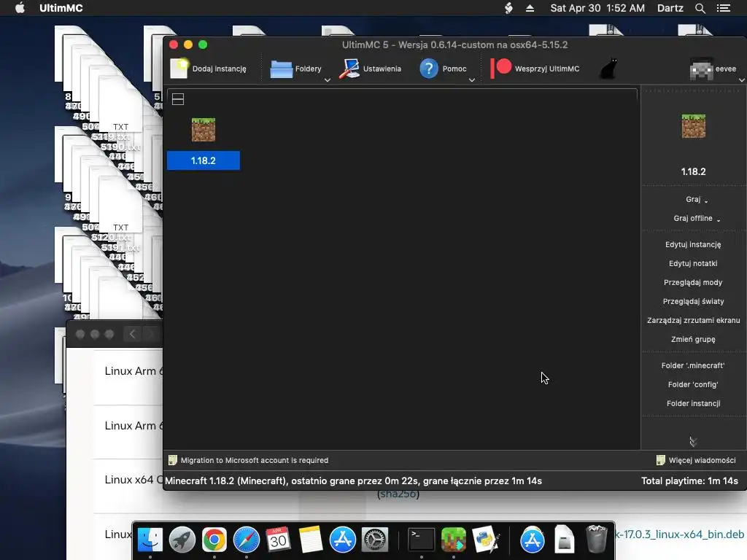This screenshot has height=560, width=747.
Task: Open Terminal from the dock
Action: [422, 540]
